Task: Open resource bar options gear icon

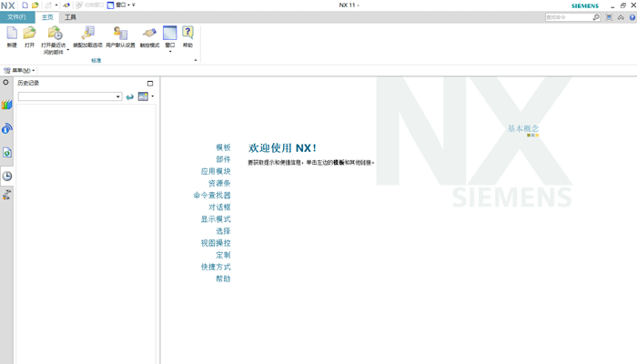Action: [x=5, y=82]
